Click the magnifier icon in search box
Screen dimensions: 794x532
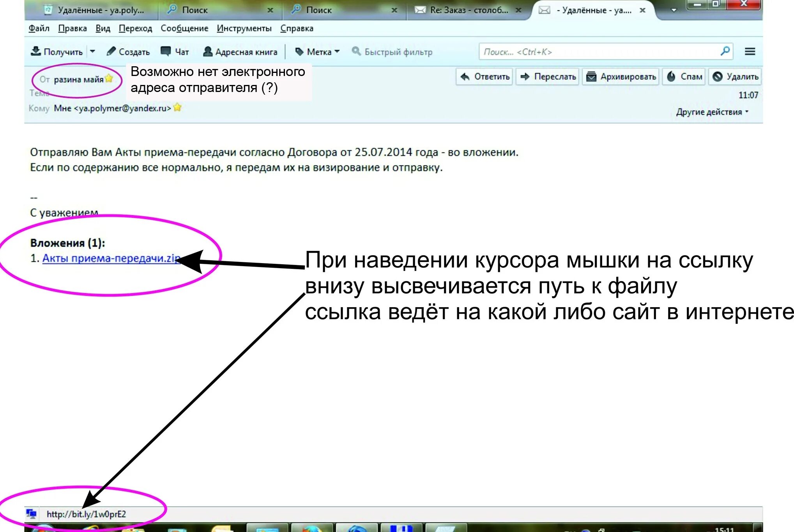pyautogui.click(x=725, y=51)
